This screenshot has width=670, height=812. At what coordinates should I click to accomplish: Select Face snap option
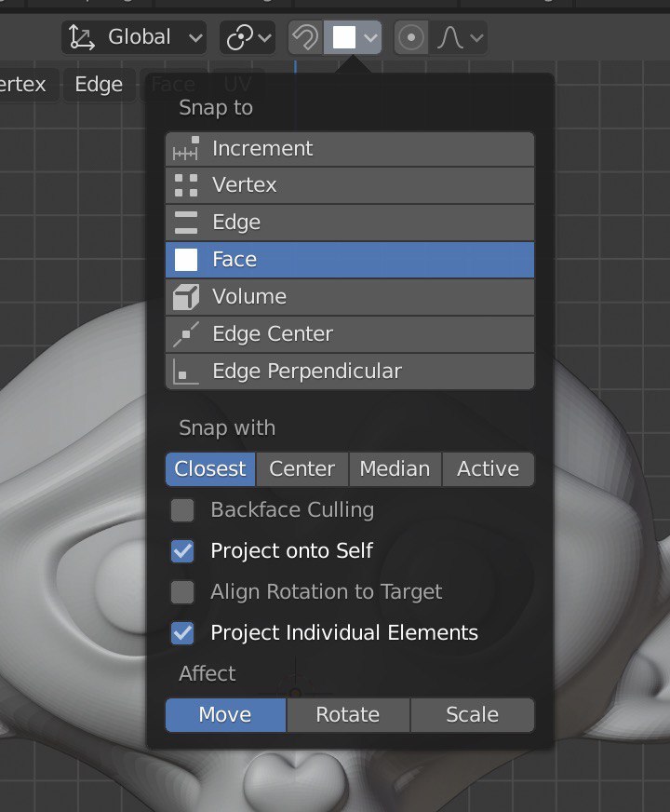click(x=350, y=260)
